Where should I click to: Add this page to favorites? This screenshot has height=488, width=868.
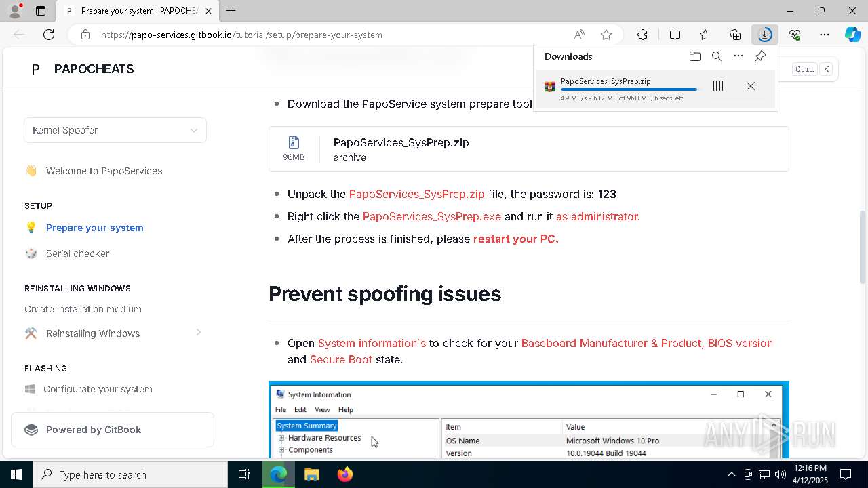pos(606,35)
